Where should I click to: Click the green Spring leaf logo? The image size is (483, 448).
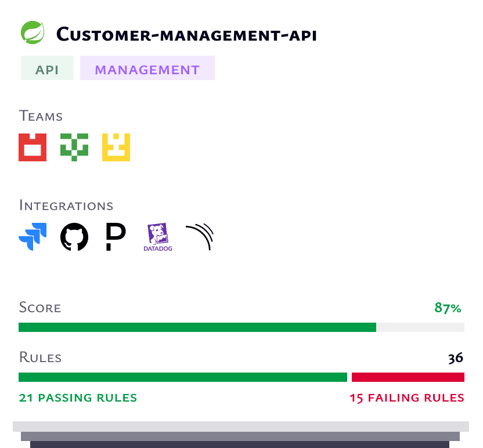(x=33, y=33)
